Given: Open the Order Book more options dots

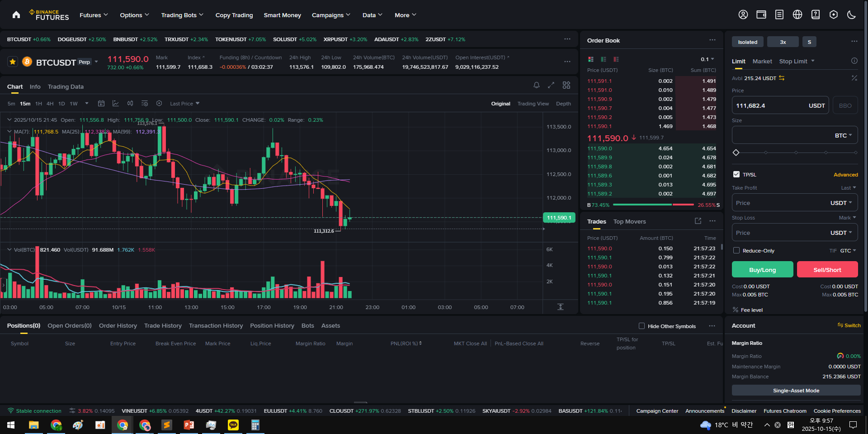Looking at the screenshot, I should coord(712,40).
